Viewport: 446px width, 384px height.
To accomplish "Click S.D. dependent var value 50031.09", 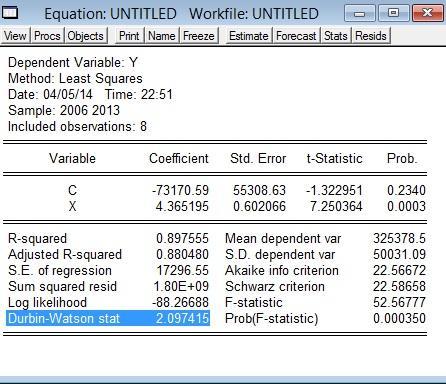I will (x=399, y=254).
